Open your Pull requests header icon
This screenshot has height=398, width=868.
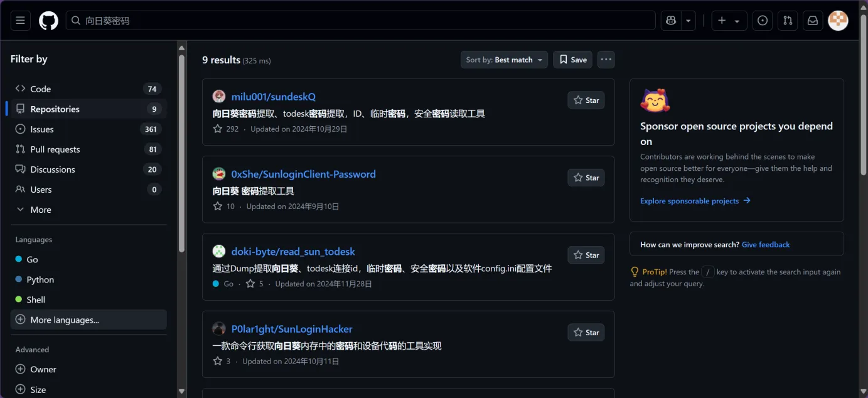(788, 21)
